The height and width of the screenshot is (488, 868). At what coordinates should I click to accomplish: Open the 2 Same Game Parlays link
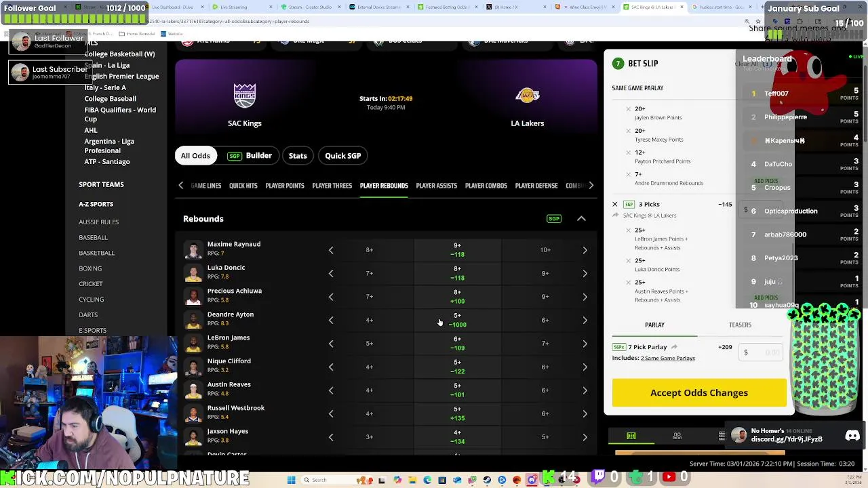pos(668,358)
